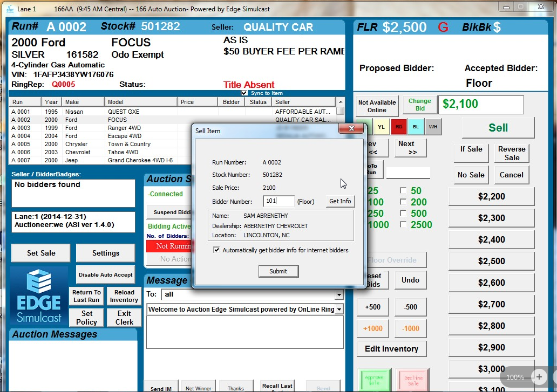557x392 pixels.
Task: Select the $2,600 bid button
Action: click(491, 283)
